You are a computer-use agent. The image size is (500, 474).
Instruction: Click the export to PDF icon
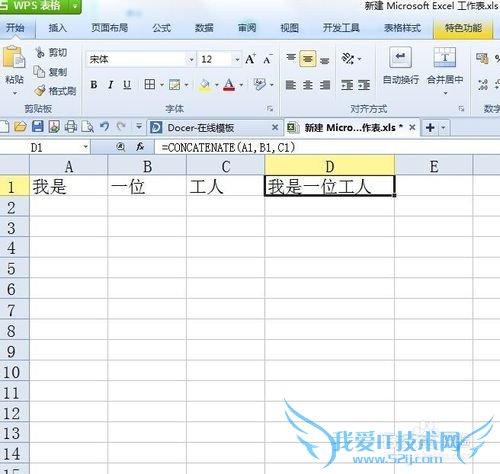click(54, 127)
